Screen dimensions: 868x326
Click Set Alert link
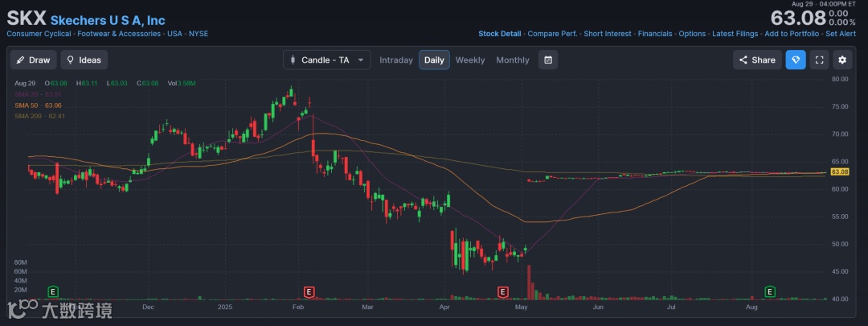[x=841, y=34]
